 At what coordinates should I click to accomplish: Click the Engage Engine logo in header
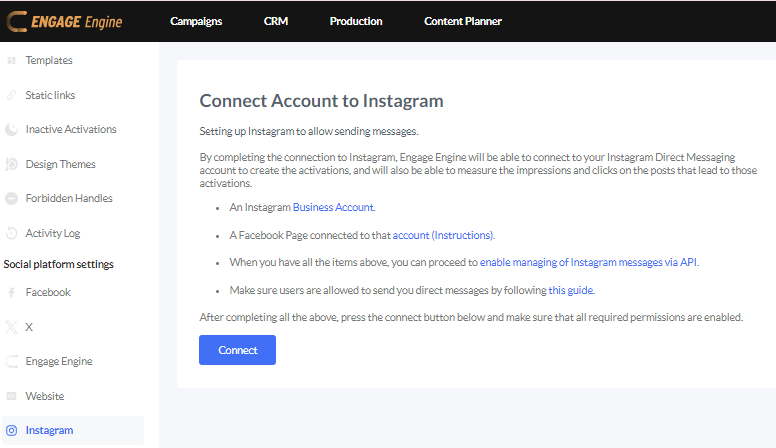(65, 21)
